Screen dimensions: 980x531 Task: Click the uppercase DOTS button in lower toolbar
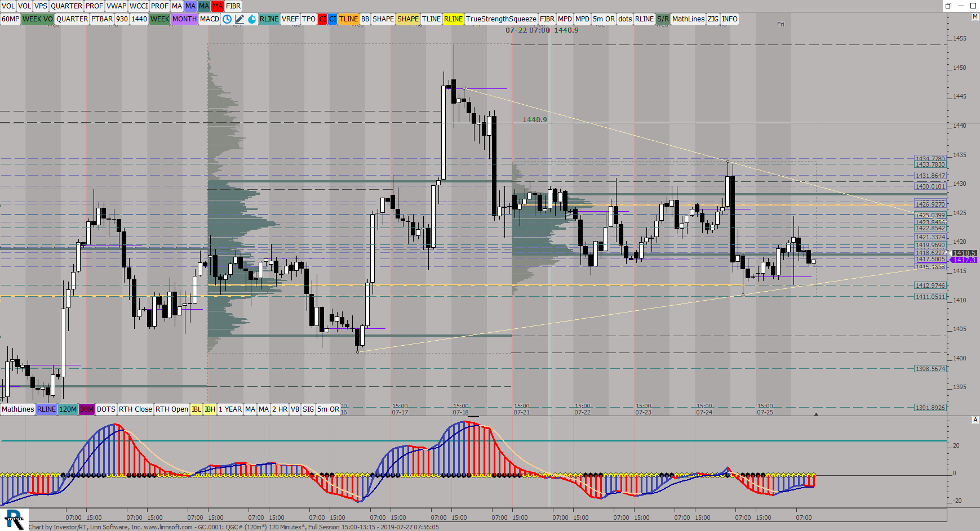click(106, 409)
